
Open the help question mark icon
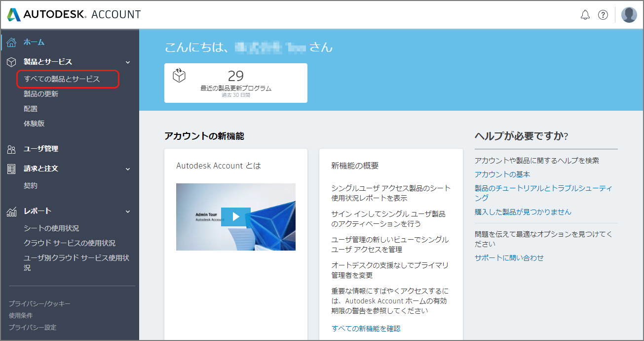pos(603,15)
